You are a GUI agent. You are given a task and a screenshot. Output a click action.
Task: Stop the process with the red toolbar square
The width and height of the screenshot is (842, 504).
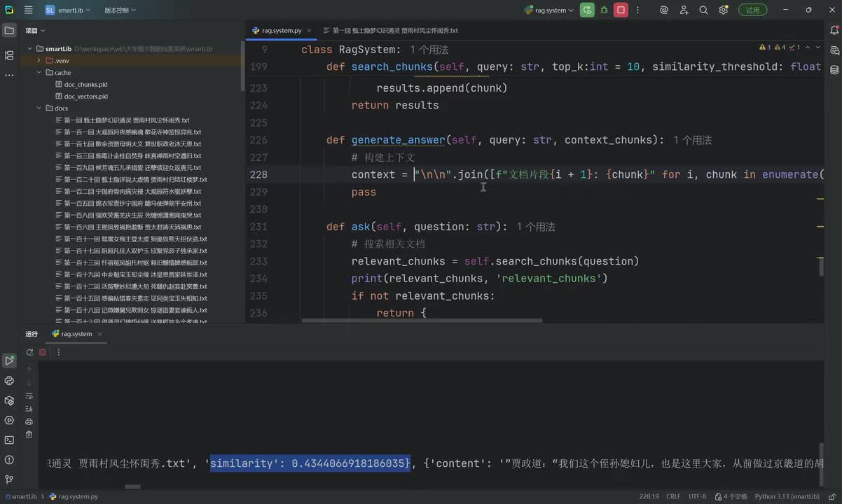(x=621, y=10)
